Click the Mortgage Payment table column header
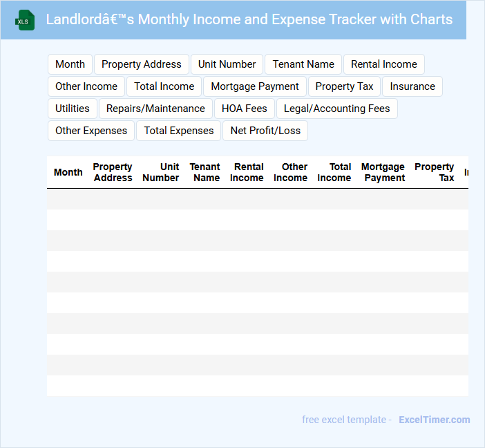This screenshot has height=448, width=485. click(383, 172)
